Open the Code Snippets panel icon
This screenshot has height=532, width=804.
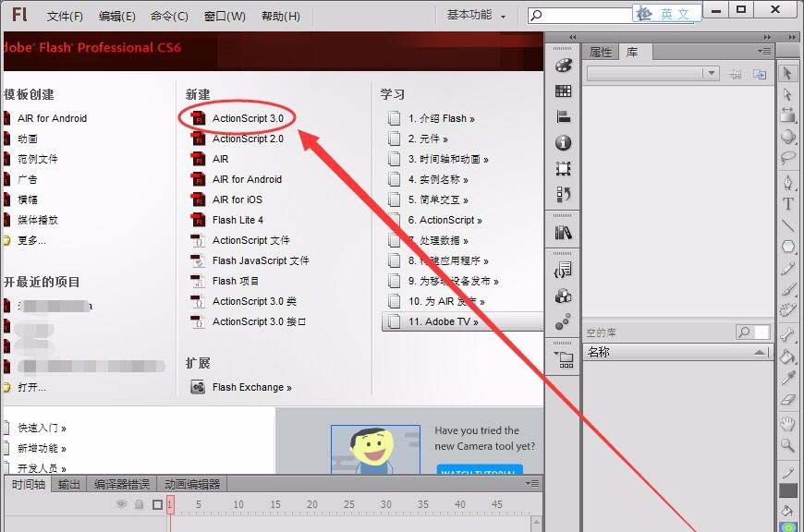tap(563, 270)
